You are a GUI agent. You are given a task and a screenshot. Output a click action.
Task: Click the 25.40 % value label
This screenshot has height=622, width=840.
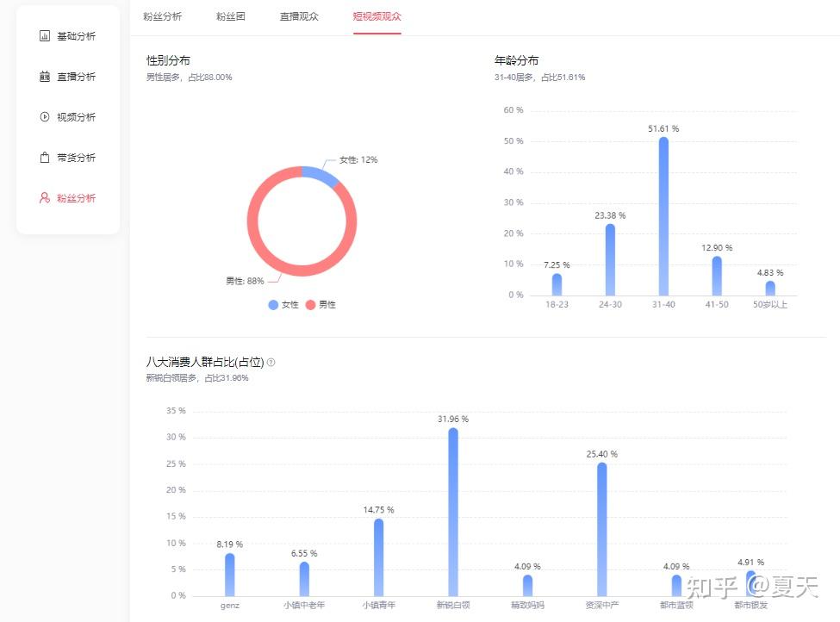(x=602, y=454)
